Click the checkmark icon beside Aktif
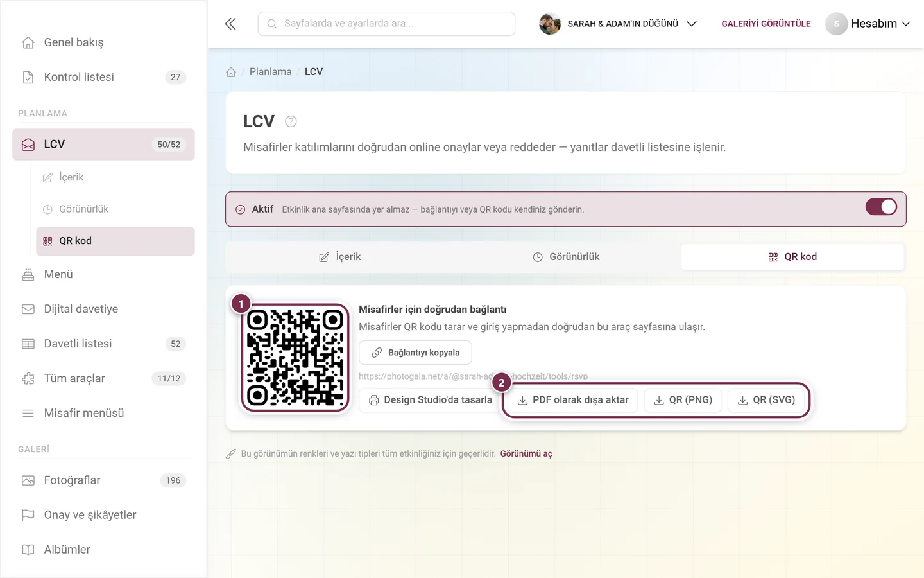Viewport: 924px width, 578px height. point(240,209)
